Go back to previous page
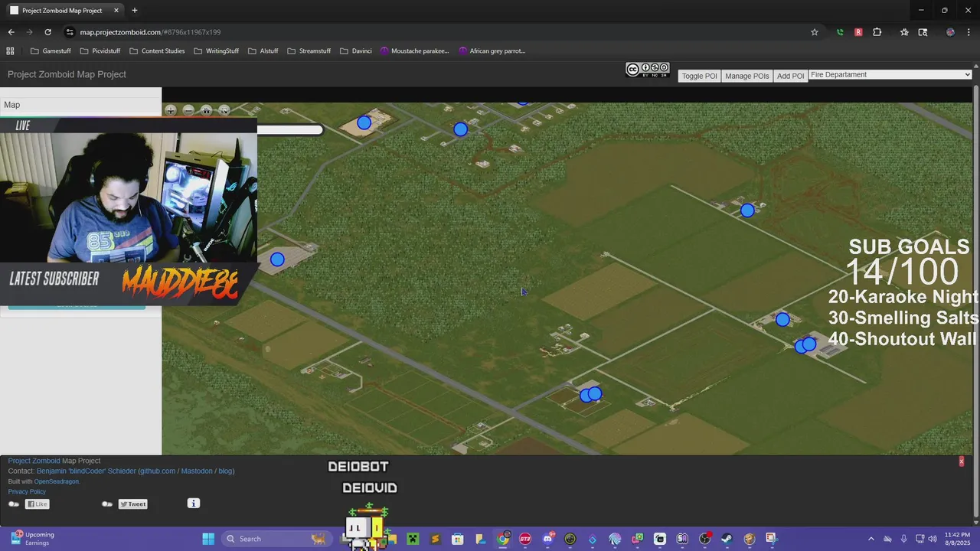This screenshot has height=551, width=980. tap(11, 32)
